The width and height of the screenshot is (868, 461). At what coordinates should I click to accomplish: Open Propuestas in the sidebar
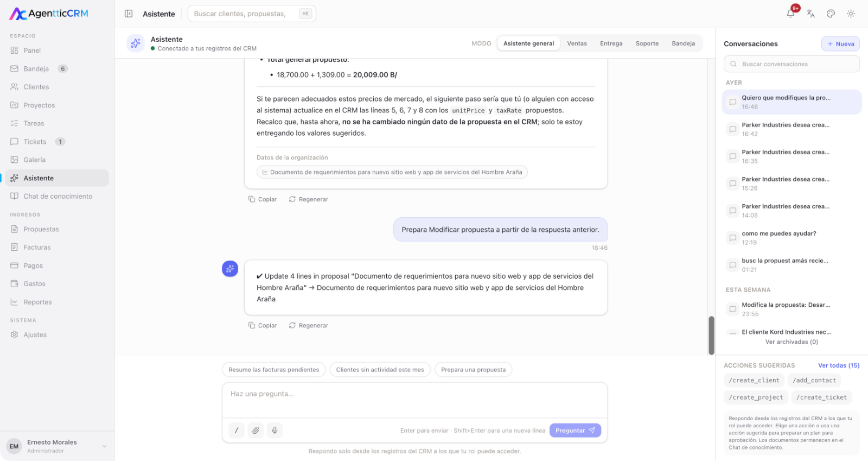pos(57,229)
